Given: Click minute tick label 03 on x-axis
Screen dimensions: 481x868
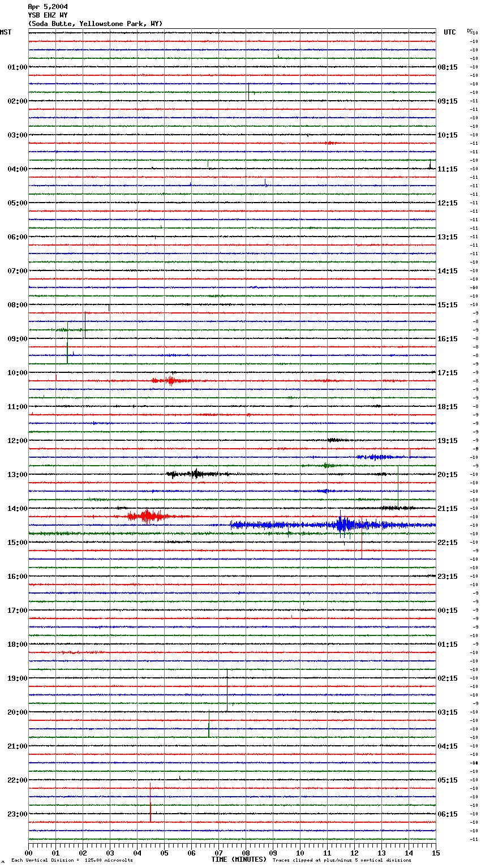Looking at the screenshot, I should (x=110, y=853).
